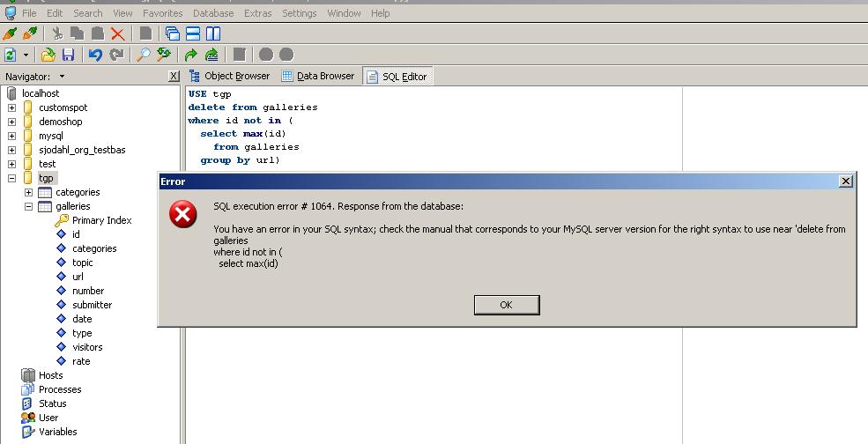Image resolution: width=868 pixels, height=444 pixels.
Task: Select the id column in galleries
Action: pos(76,234)
